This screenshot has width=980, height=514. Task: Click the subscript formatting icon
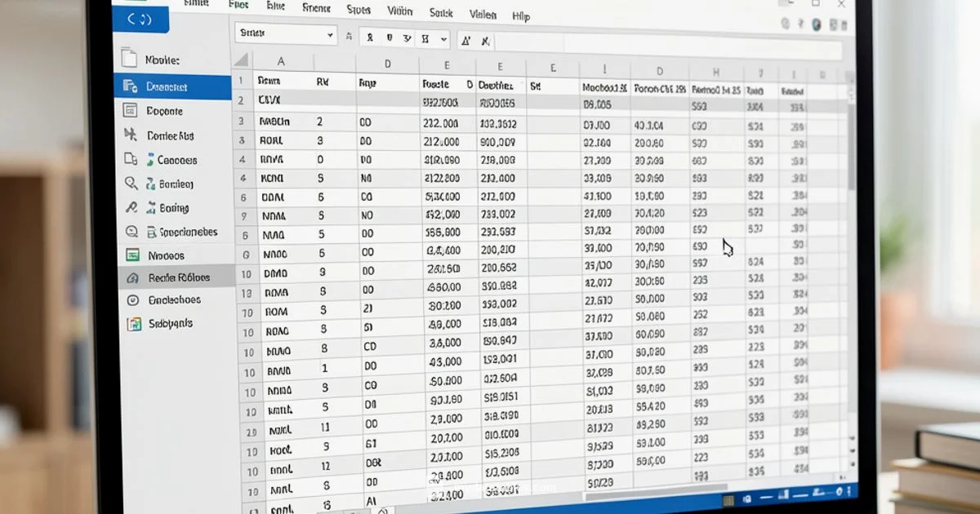[x=484, y=38]
